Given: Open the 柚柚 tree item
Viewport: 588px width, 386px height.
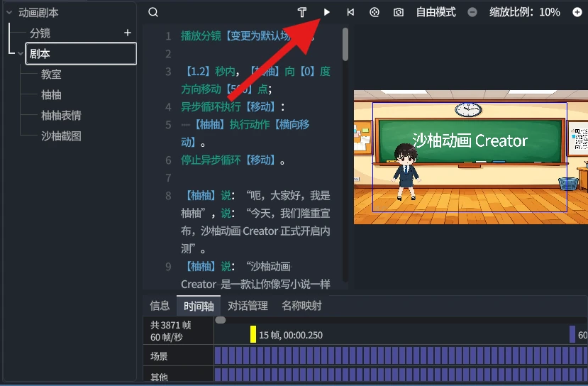Looking at the screenshot, I should (x=51, y=95).
